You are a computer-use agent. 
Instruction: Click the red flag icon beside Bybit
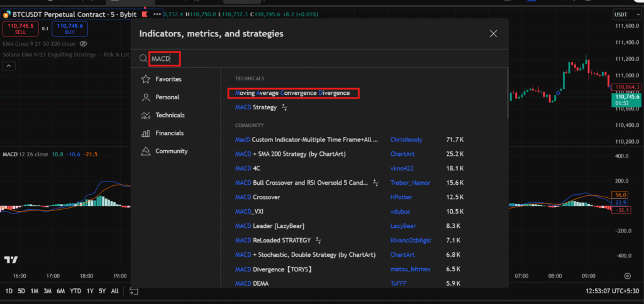click(146, 13)
